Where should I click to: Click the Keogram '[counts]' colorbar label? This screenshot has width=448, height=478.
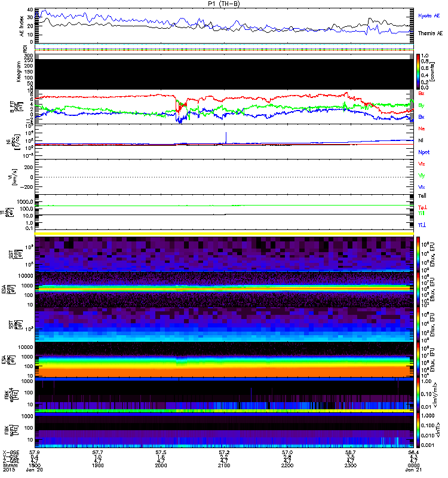[x=432, y=72]
